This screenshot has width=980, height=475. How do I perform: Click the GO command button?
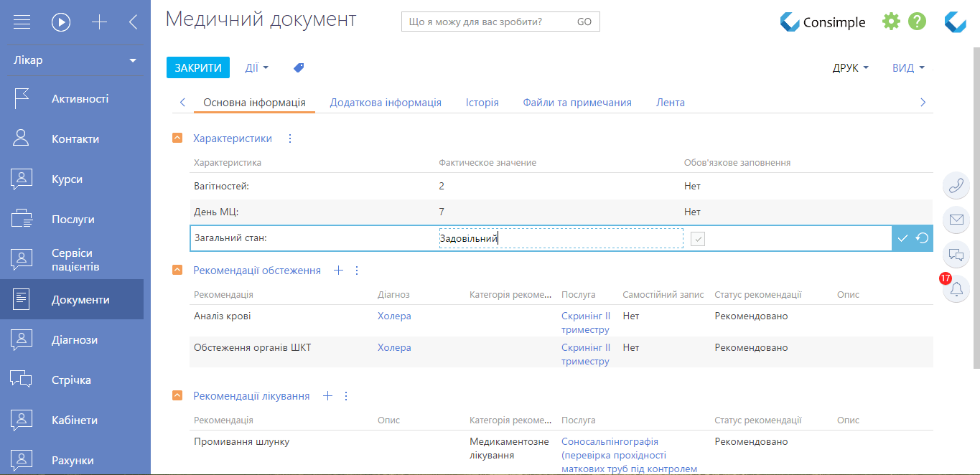(584, 22)
